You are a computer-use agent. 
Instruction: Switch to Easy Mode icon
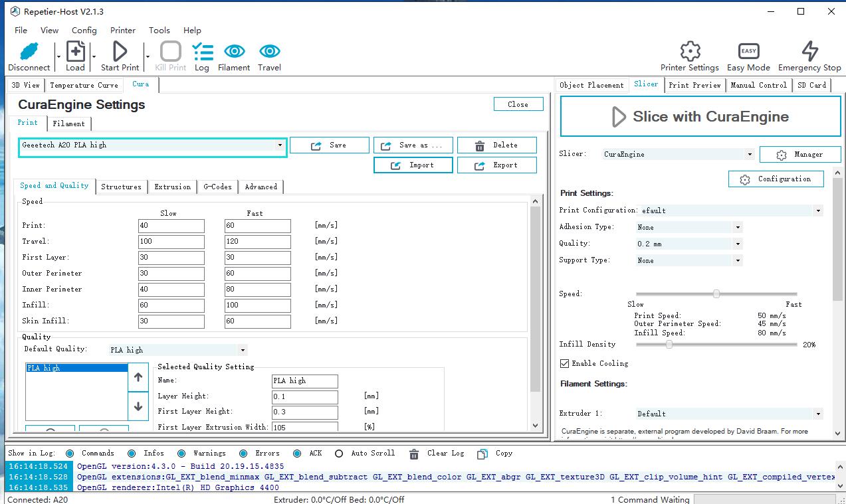click(748, 51)
